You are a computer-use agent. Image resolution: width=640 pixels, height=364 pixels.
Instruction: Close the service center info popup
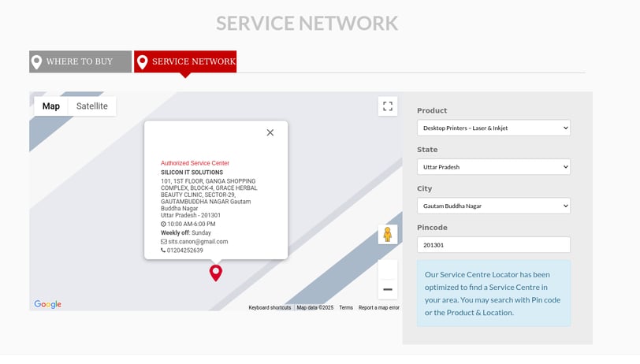point(270,132)
